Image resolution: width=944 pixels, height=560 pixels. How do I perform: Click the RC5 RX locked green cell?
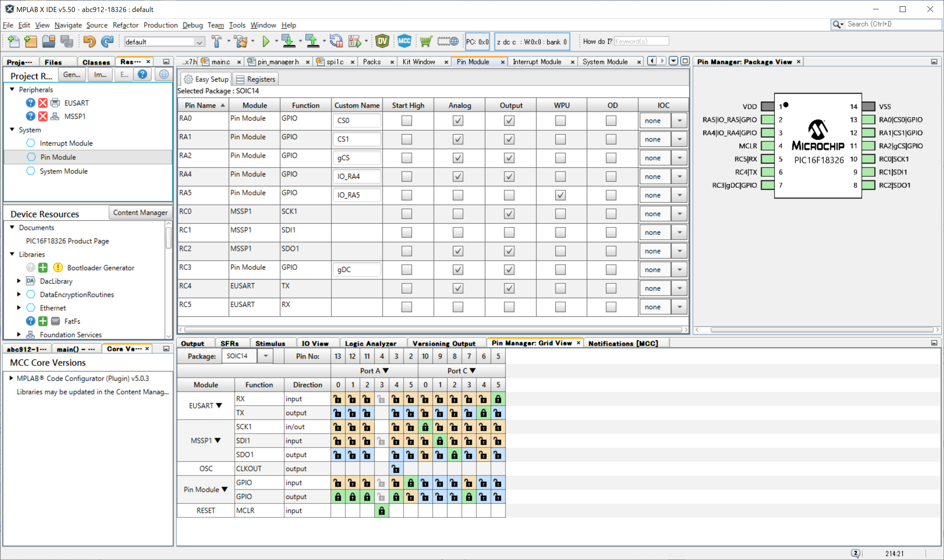click(x=498, y=399)
